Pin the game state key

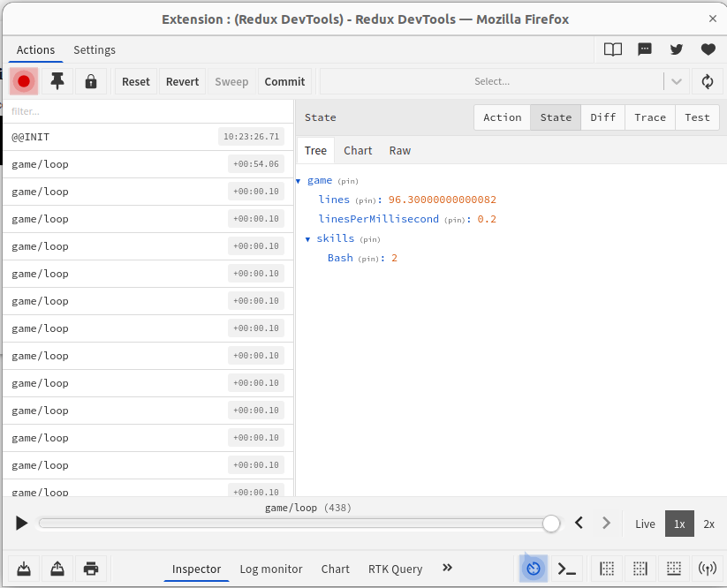point(348,181)
